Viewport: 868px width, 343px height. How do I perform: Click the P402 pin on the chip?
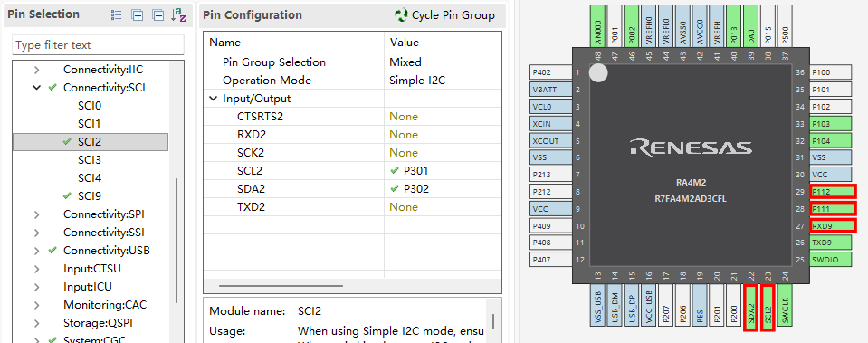[550, 72]
